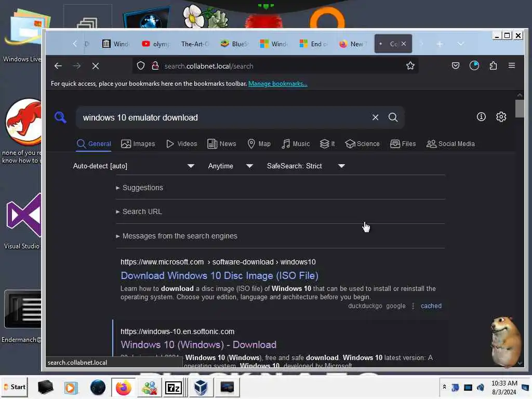Open a new tab with plus

coord(440,44)
